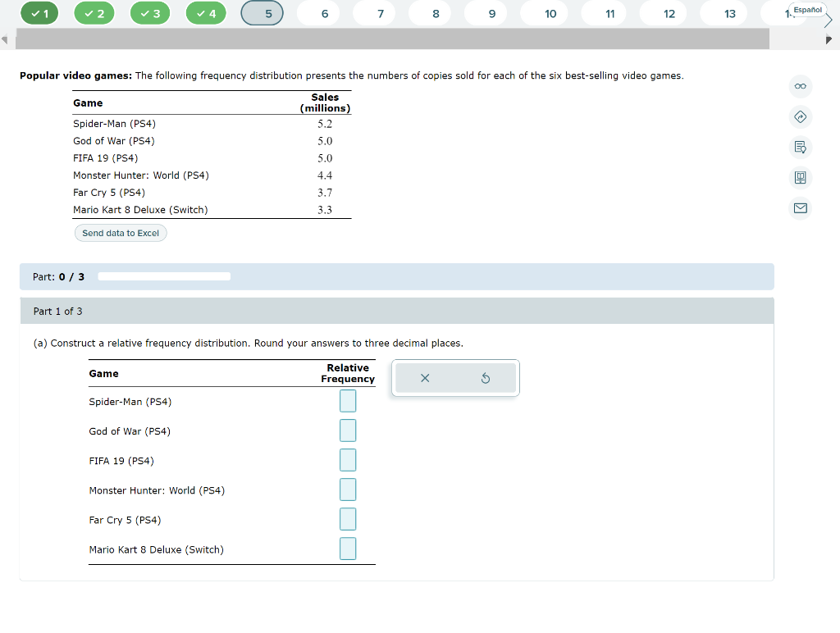This screenshot has height=633, width=840.
Task: Jump to question 7
Action: click(374, 13)
